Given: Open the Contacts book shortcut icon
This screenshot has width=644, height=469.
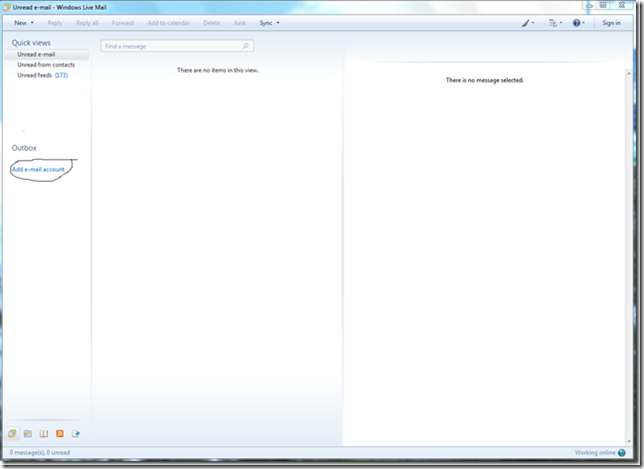Looking at the screenshot, I should [44, 433].
